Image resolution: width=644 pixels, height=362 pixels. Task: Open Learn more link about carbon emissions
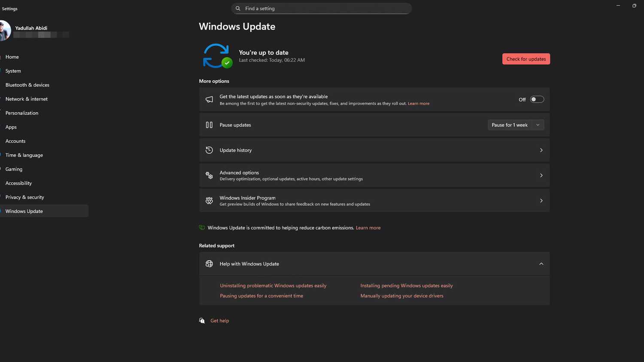coord(368,228)
